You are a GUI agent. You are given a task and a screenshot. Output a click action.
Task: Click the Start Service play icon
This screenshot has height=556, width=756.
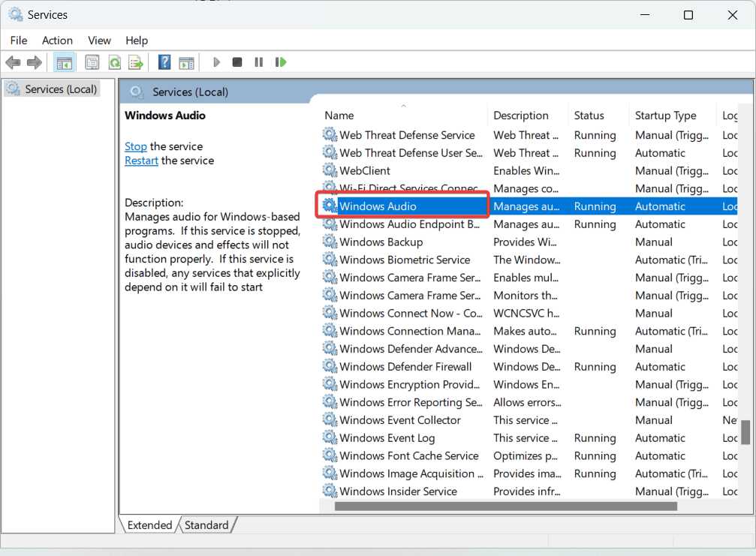[216, 62]
